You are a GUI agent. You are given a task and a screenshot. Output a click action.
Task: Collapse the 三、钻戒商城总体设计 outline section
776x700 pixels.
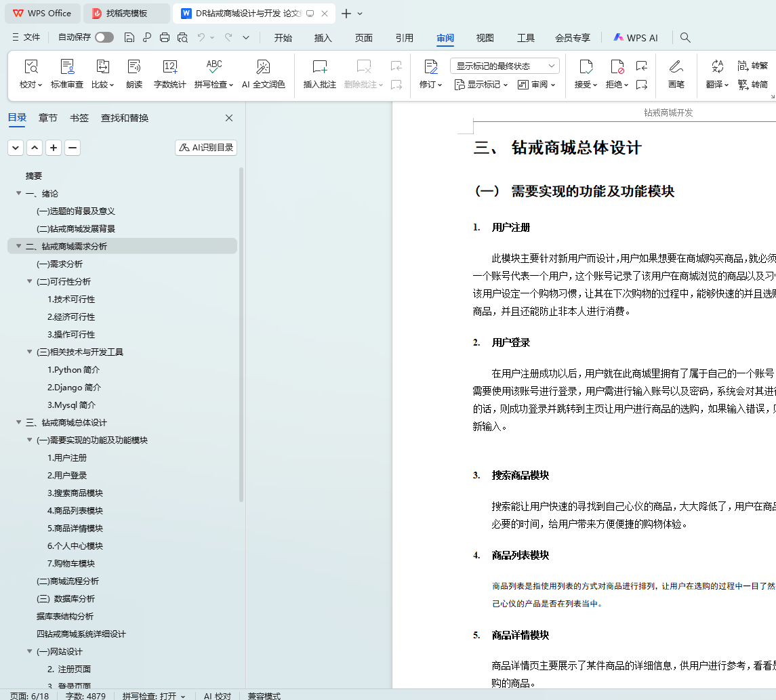pyautogui.click(x=19, y=423)
